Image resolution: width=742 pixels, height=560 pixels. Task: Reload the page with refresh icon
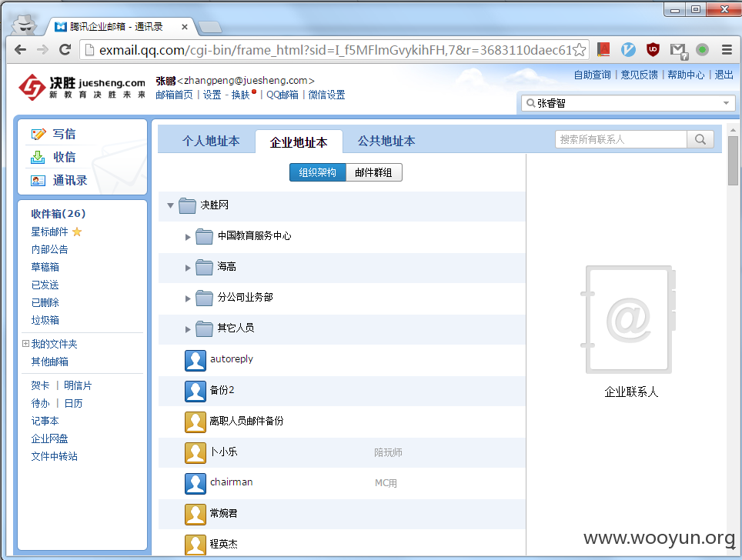[x=65, y=50]
